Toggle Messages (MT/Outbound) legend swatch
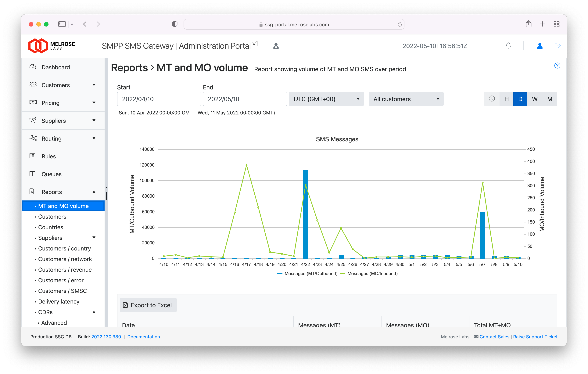The image size is (588, 374). pyautogui.click(x=280, y=274)
